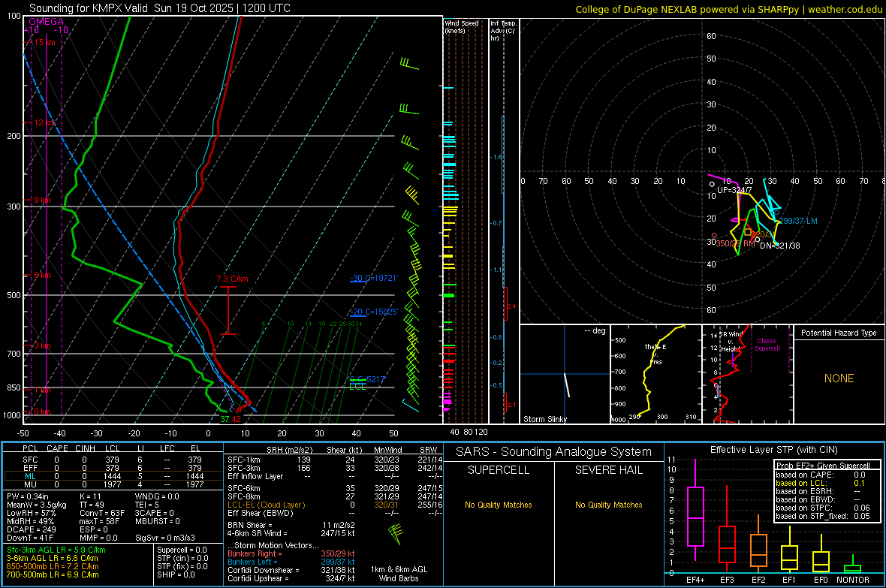Click the 'Effective Layer STP (with CIN)' title
The height and width of the screenshot is (588, 886).
773,450
